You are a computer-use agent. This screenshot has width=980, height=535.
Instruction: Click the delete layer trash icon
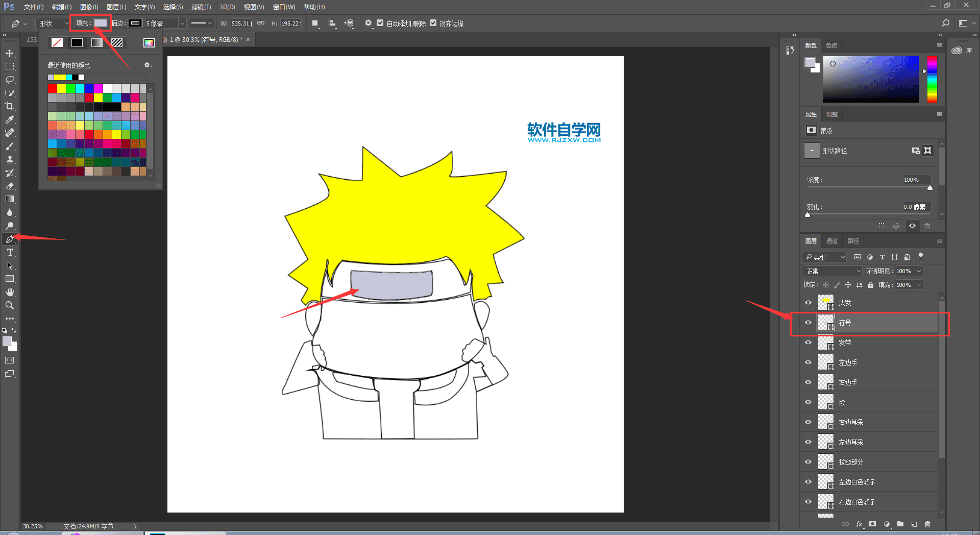927,524
